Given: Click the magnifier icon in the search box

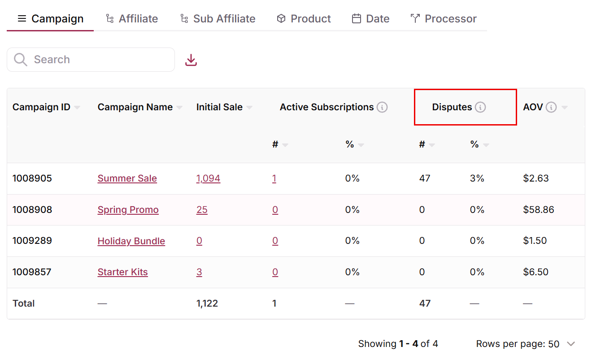Looking at the screenshot, I should click(21, 60).
